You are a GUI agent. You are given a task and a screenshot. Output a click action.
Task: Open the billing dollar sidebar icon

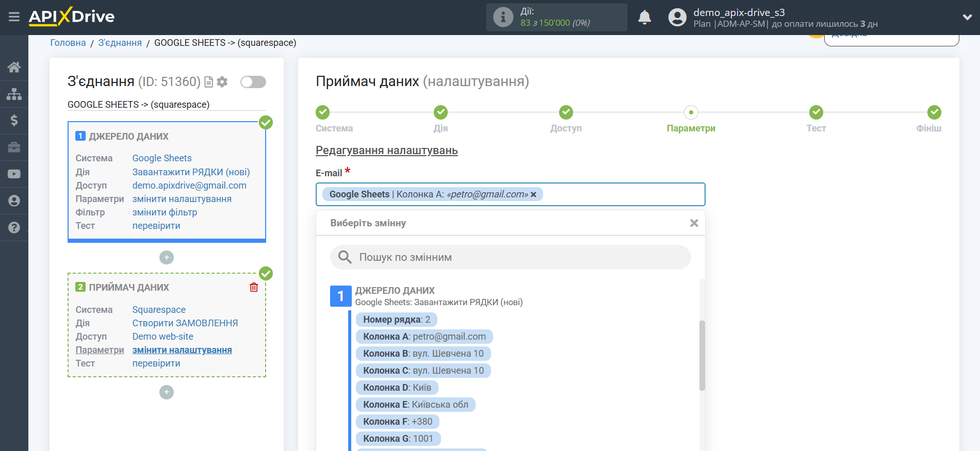point(14,121)
